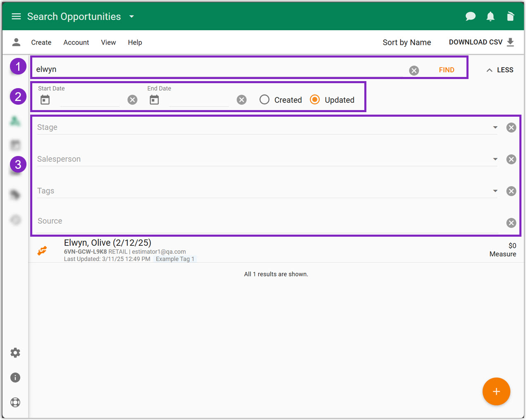
Task: Collapse filters with the LESS toggle
Action: click(500, 70)
